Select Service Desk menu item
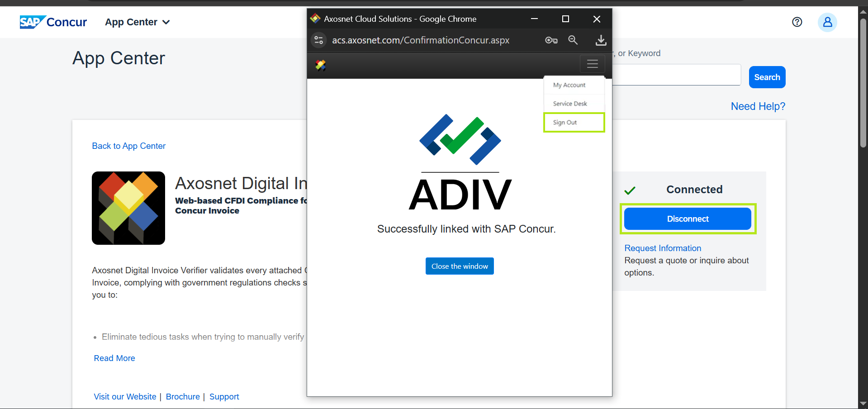This screenshot has width=868, height=409. coord(570,104)
